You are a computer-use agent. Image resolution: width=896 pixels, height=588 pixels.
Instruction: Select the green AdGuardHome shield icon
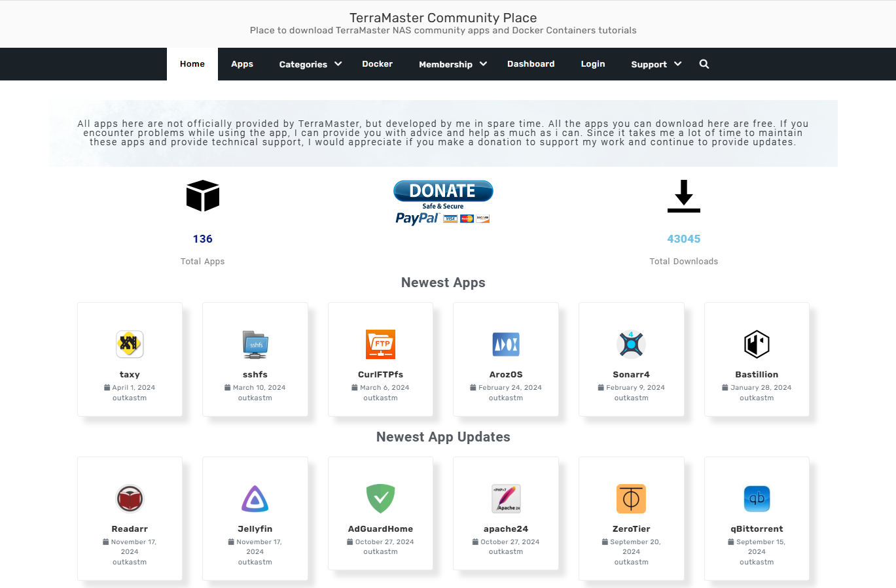pyautogui.click(x=380, y=498)
